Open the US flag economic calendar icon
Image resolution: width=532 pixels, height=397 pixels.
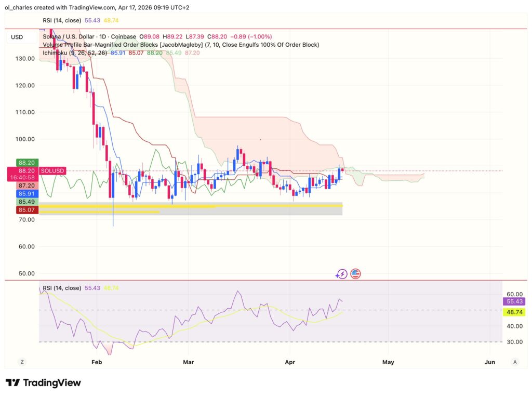[x=355, y=273]
